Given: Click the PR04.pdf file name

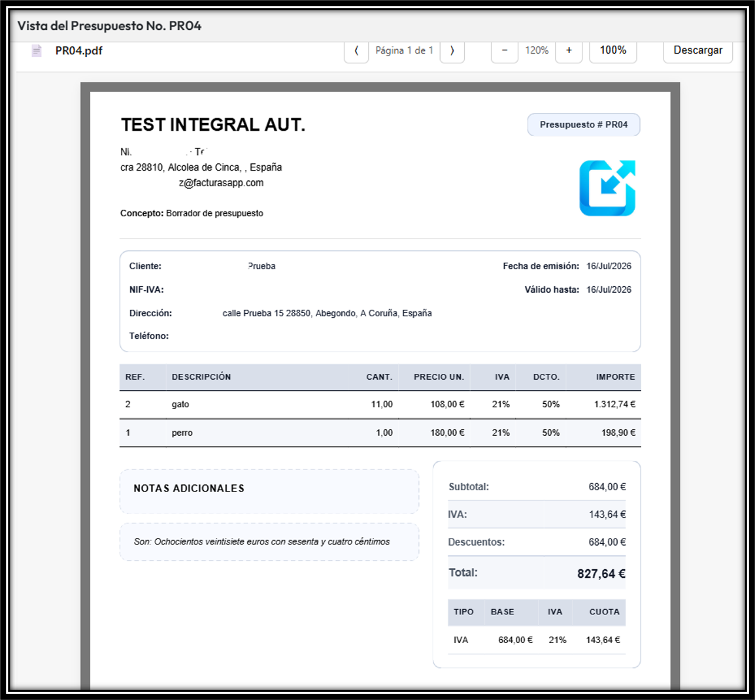Looking at the screenshot, I should click(79, 51).
